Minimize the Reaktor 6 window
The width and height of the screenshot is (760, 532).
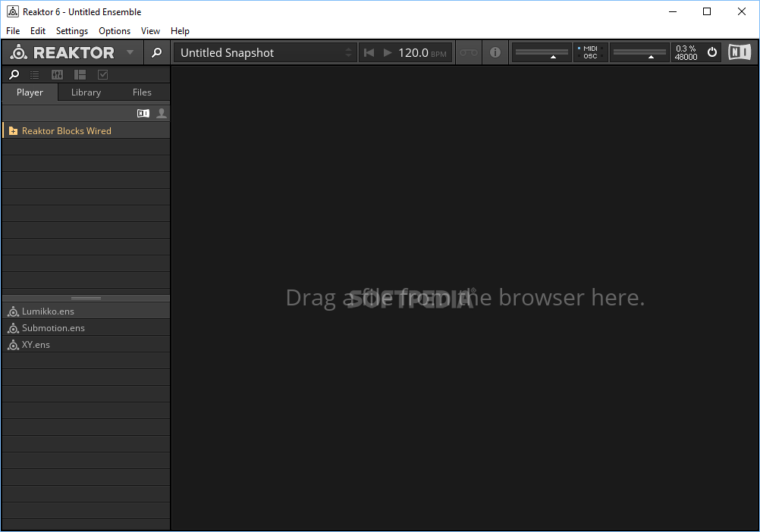coord(673,11)
